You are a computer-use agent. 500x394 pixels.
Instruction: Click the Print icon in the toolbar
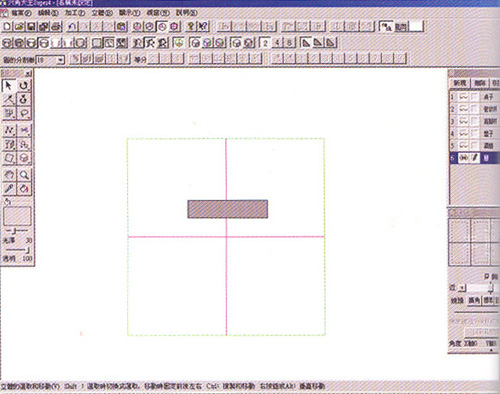(56, 26)
